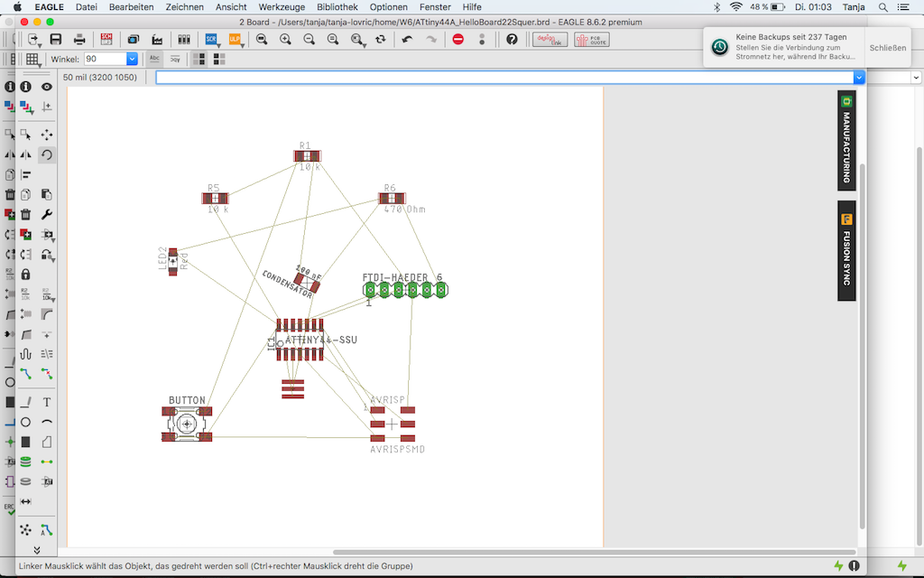Select the Change wrench tool
The image size is (924, 578).
point(47,215)
